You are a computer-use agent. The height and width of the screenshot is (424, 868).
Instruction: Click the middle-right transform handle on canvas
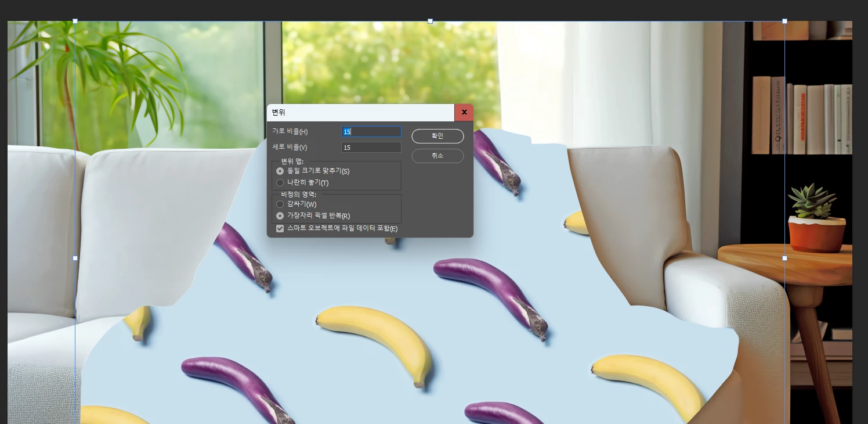tap(785, 258)
